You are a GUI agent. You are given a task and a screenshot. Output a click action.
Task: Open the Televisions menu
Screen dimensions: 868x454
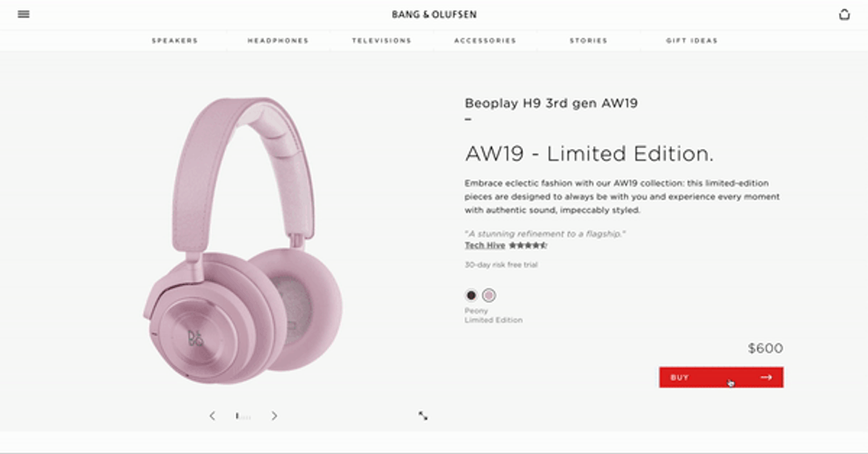click(x=382, y=40)
